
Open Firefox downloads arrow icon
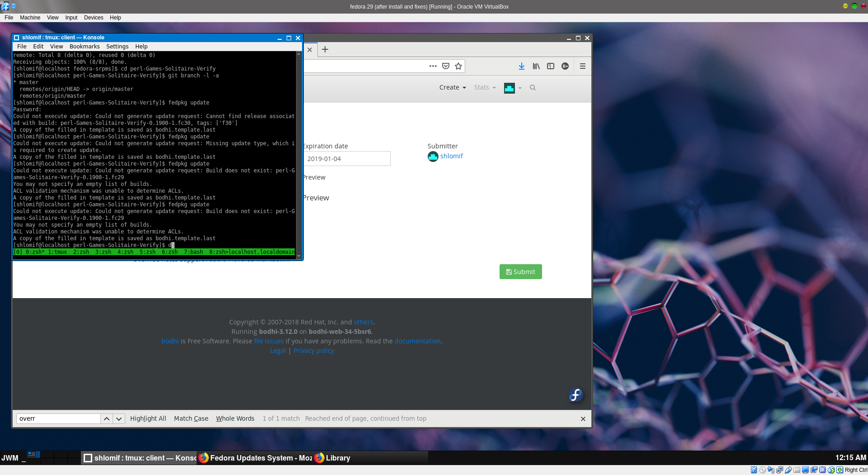click(x=521, y=66)
